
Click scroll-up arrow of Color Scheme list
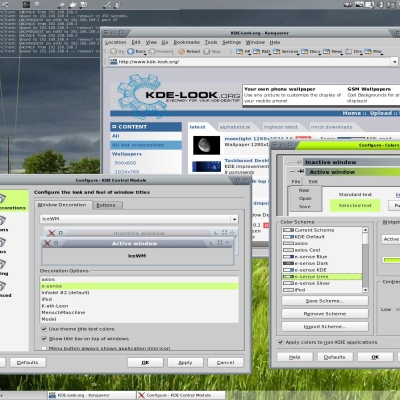point(365,230)
